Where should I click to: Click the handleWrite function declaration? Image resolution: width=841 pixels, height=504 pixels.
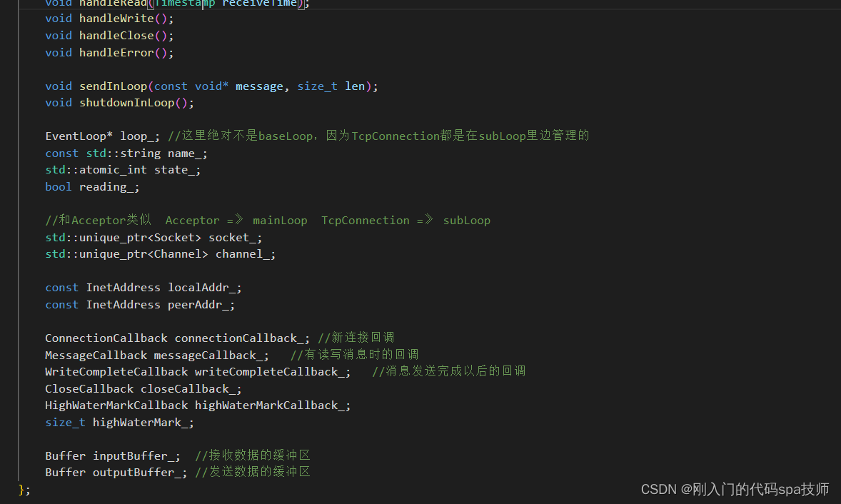coord(109,19)
